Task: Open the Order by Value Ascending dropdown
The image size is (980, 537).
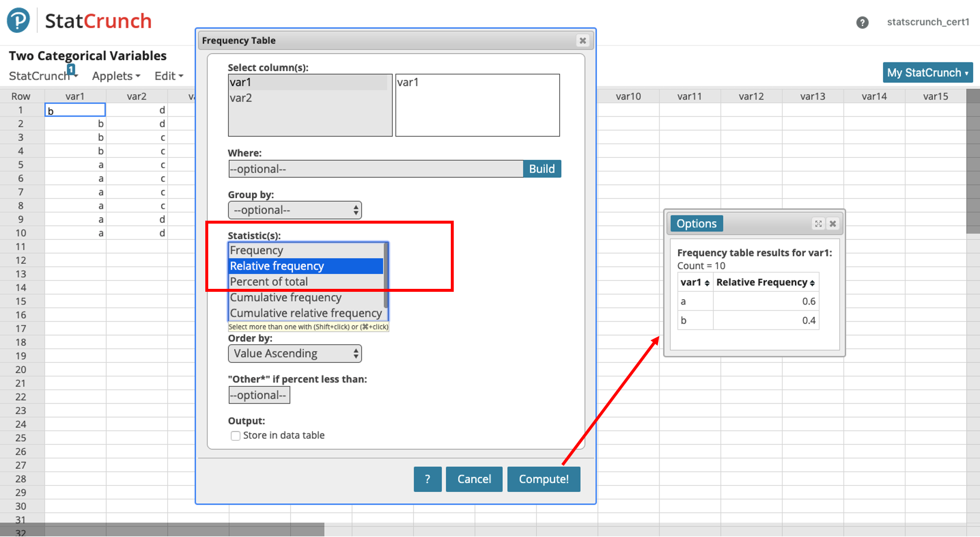Action: (294, 354)
